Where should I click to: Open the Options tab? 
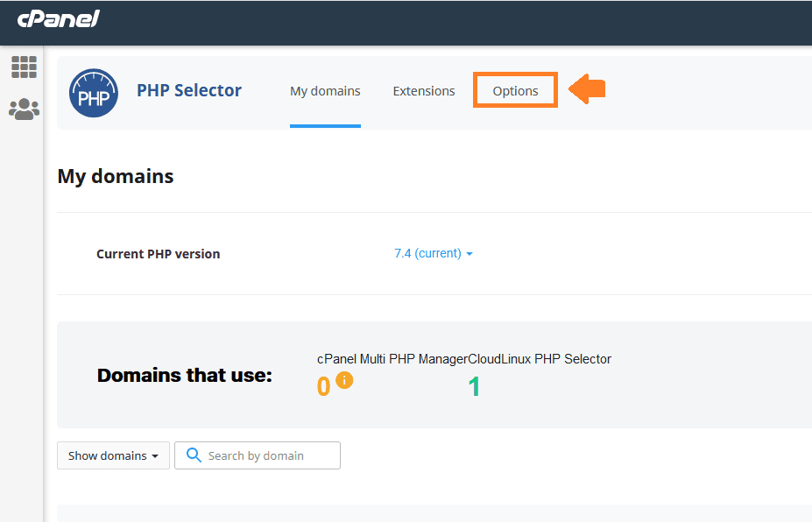point(515,91)
